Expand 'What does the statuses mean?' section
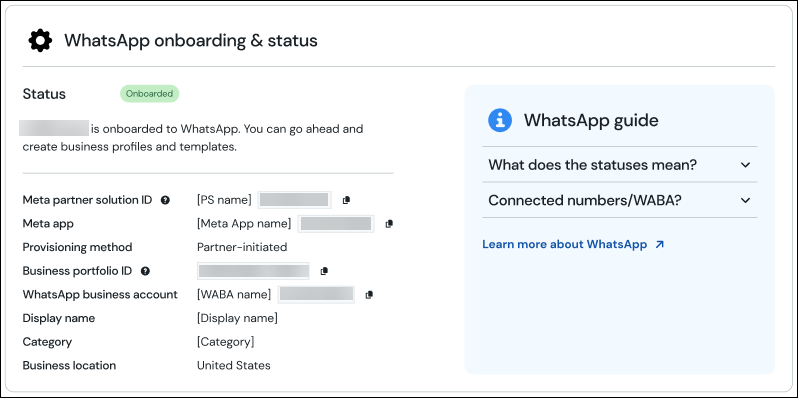 619,165
